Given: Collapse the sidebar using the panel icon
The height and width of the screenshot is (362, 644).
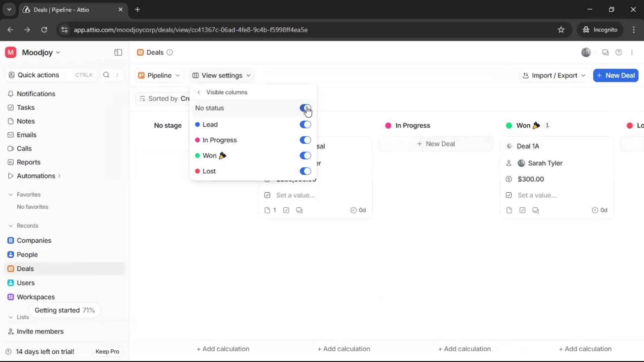Looking at the screenshot, I should [x=118, y=52].
